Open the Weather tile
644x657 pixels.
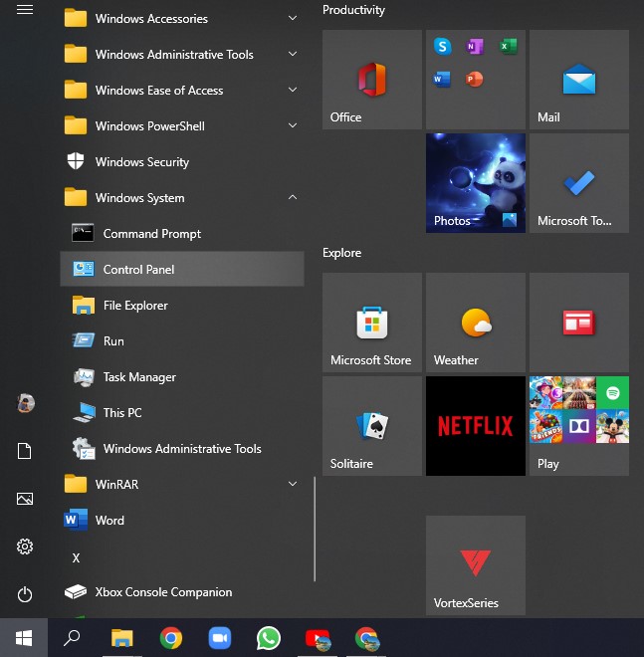[x=476, y=323]
